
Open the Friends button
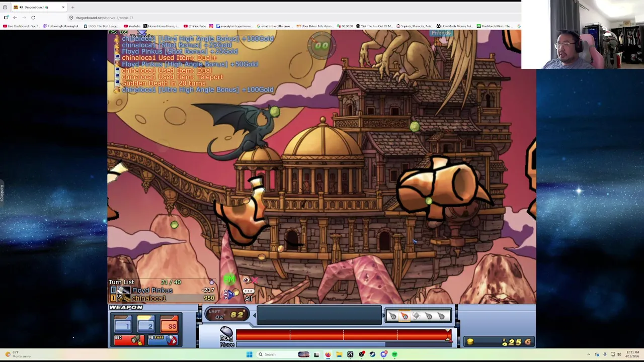tap(441, 33)
